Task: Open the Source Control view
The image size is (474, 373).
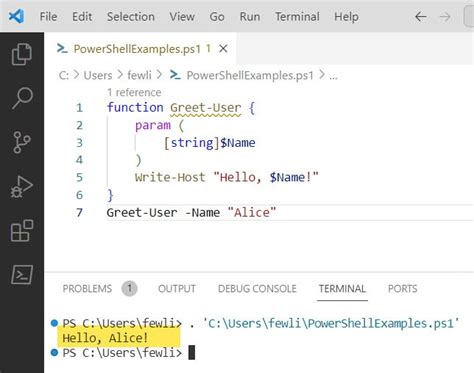Action: [x=22, y=142]
